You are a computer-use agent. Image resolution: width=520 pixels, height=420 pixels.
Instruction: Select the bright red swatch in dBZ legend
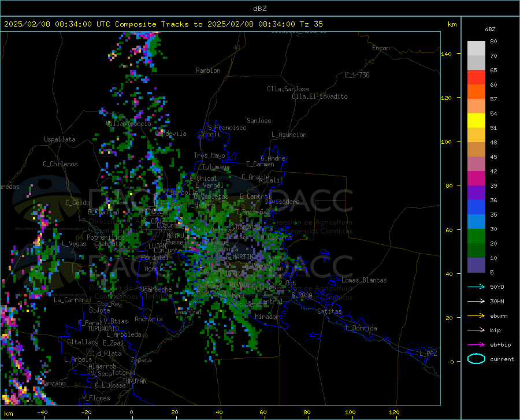coord(476,77)
